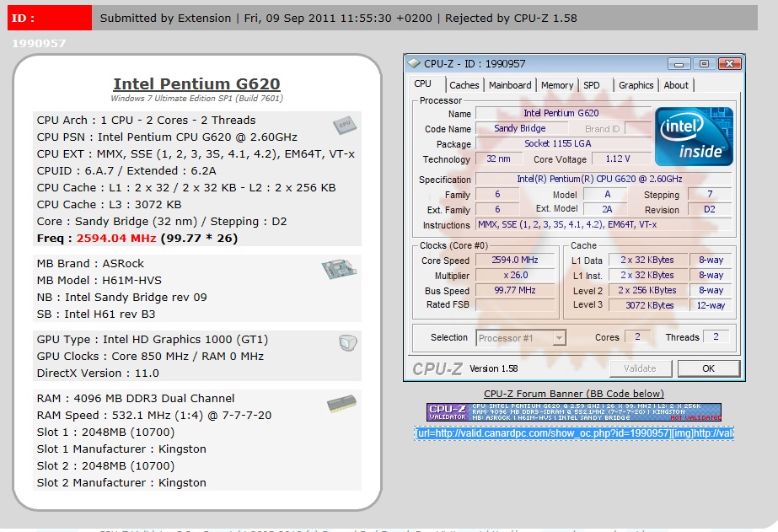This screenshot has width=778, height=532.
Task: Click the SB : Intel H61 rev B3 line
Action: pos(96,314)
